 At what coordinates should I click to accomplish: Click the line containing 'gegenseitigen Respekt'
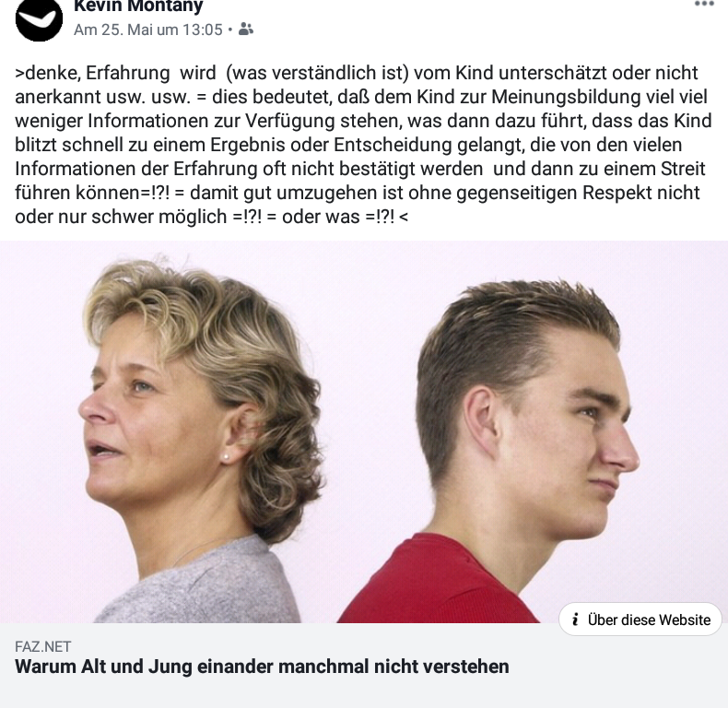[357, 193]
